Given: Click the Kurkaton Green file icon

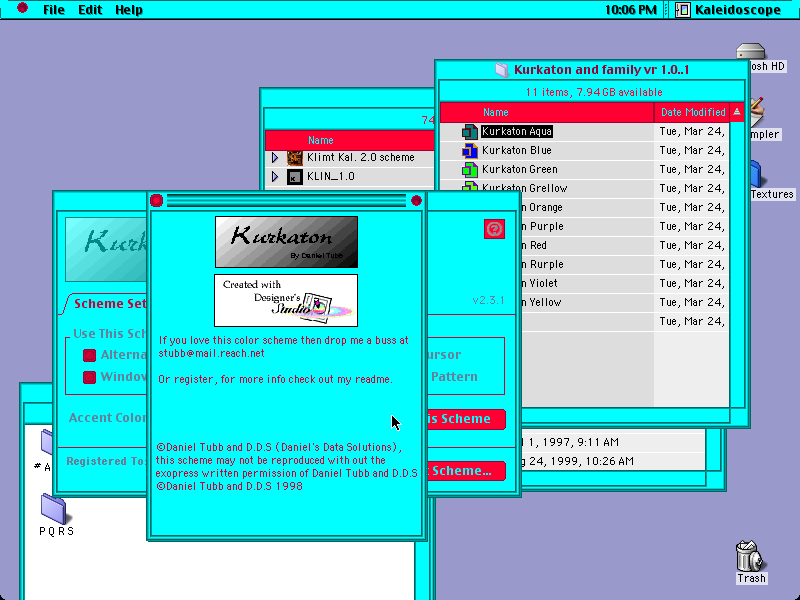Looking at the screenshot, I should [x=469, y=169].
